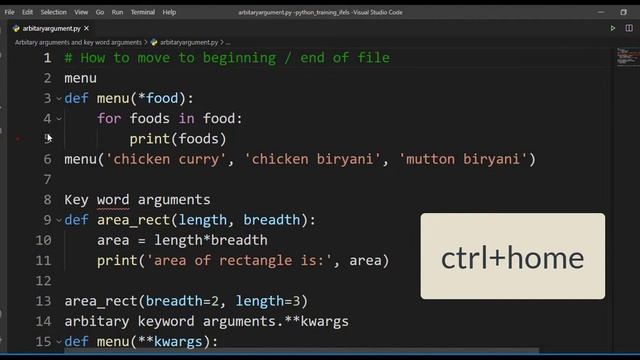640x360 pixels.
Task: Click 'length=3' on line 13
Action: coord(268,301)
